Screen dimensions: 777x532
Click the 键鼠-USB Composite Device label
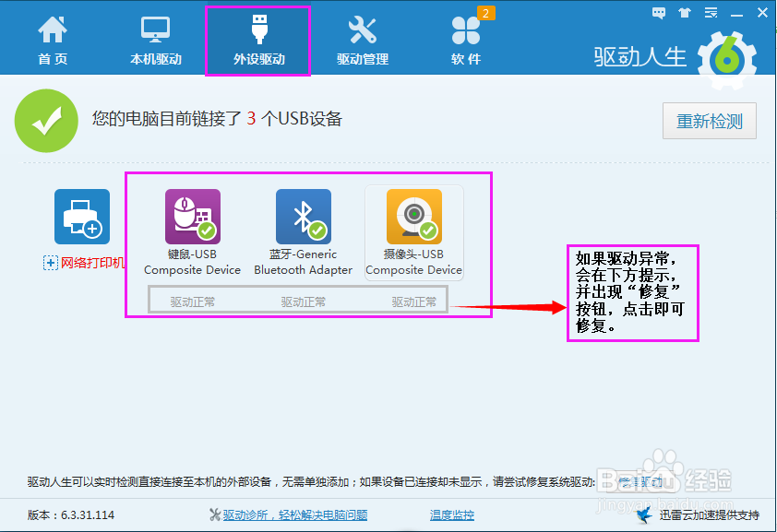click(x=192, y=262)
